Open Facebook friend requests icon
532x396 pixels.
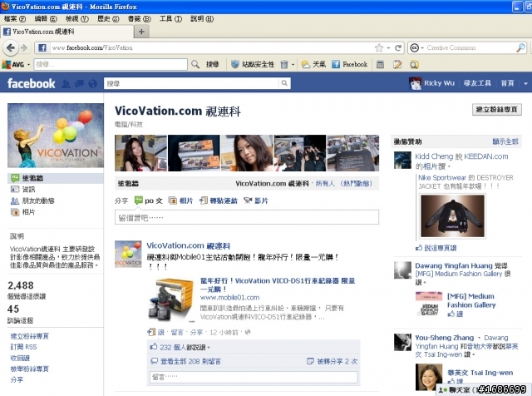click(x=66, y=83)
